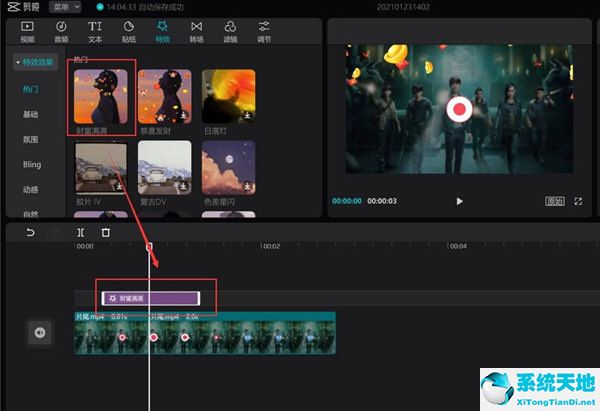
Task: Open the 音频 (Audio) tab
Action: click(61, 30)
